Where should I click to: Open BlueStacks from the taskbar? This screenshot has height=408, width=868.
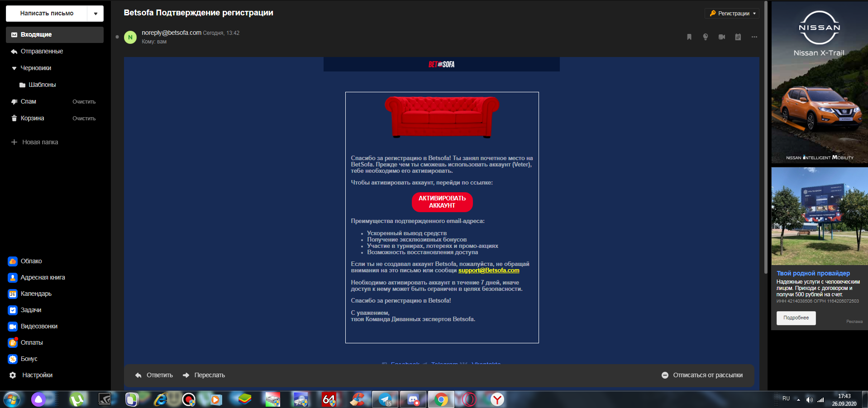[x=245, y=399]
